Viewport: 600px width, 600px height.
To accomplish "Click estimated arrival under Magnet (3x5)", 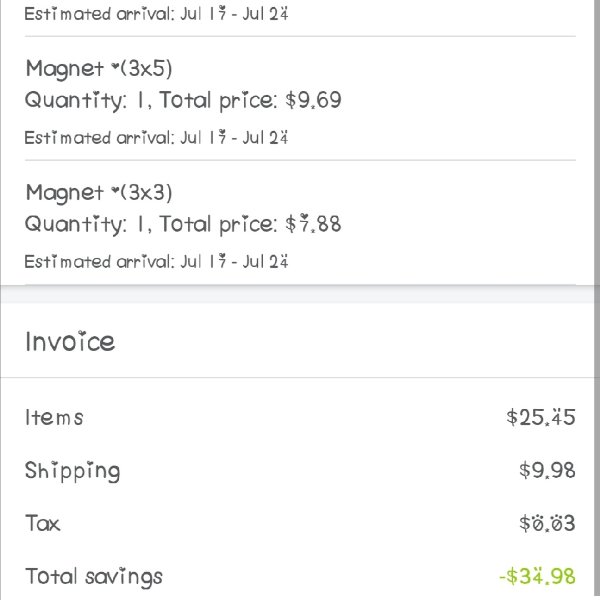I will [156, 138].
